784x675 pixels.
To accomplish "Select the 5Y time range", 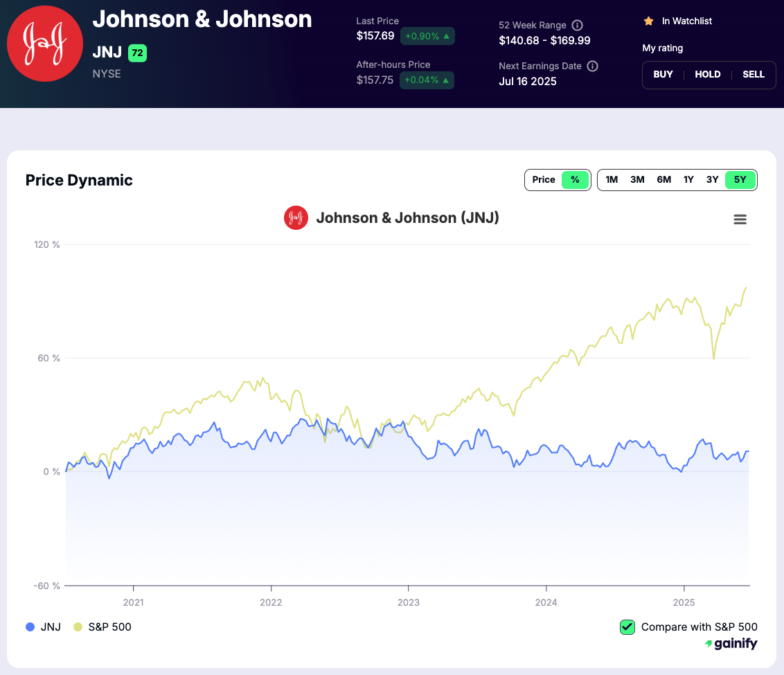I will (x=740, y=180).
